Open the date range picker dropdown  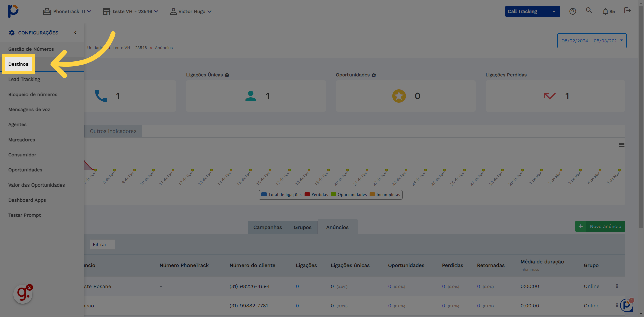click(592, 41)
